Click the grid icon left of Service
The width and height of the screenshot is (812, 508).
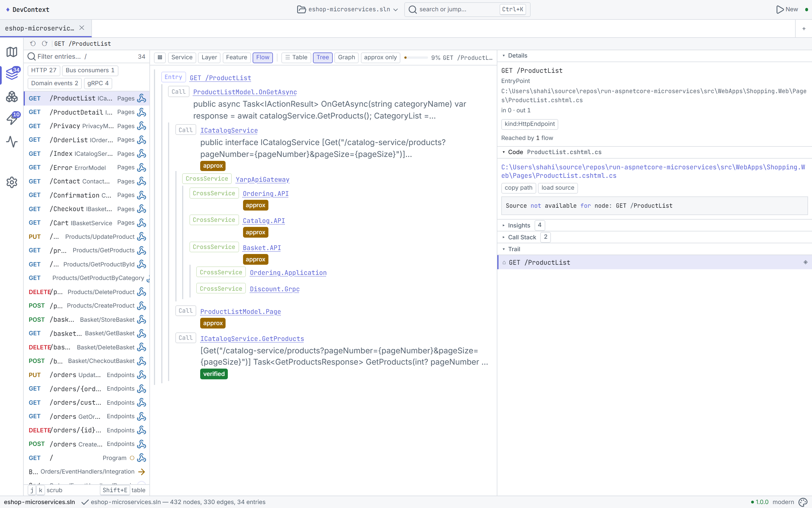[x=160, y=58]
